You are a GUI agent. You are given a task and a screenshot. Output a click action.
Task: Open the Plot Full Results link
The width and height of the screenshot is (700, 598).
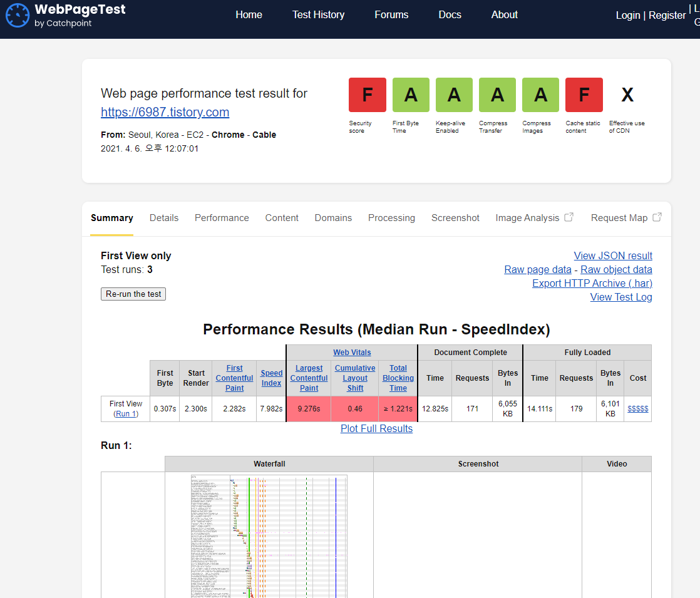(376, 429)
